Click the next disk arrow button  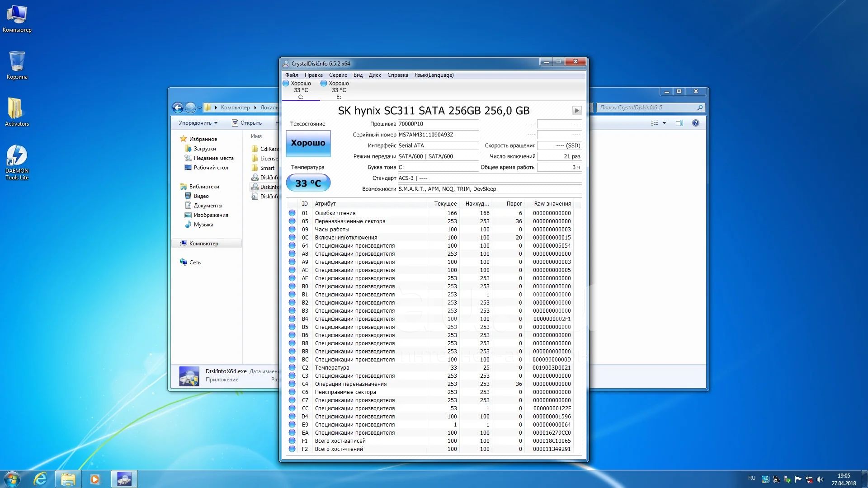pos(576,110)
